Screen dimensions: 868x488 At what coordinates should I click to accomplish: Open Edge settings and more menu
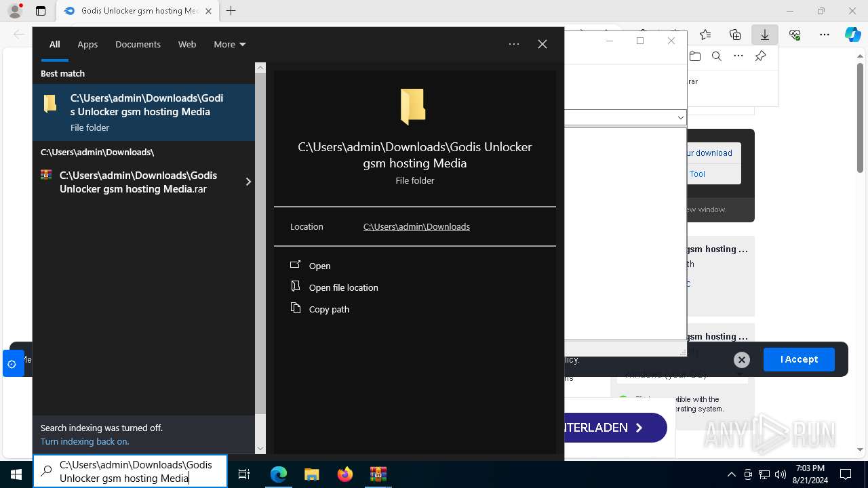825,35
